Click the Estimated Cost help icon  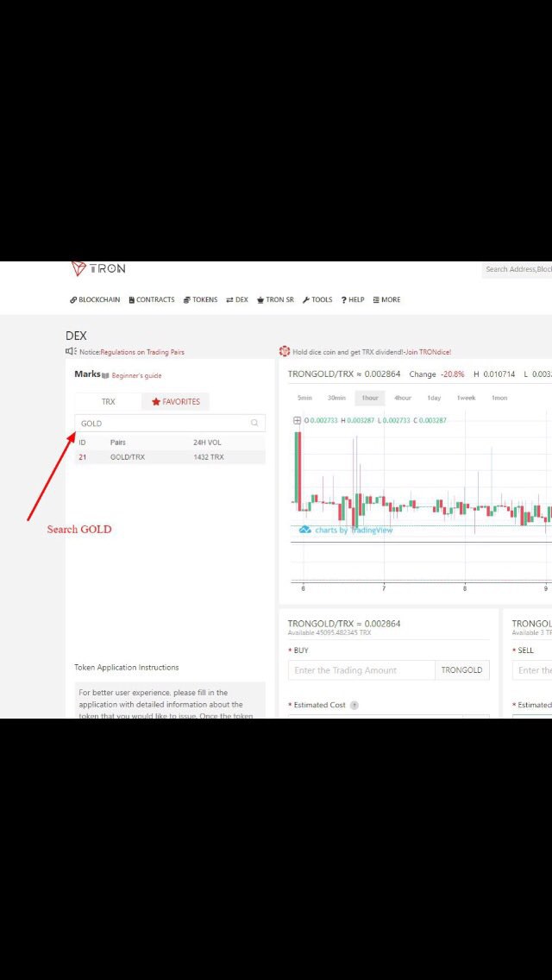pyautogui.click(x=354, y=705)
